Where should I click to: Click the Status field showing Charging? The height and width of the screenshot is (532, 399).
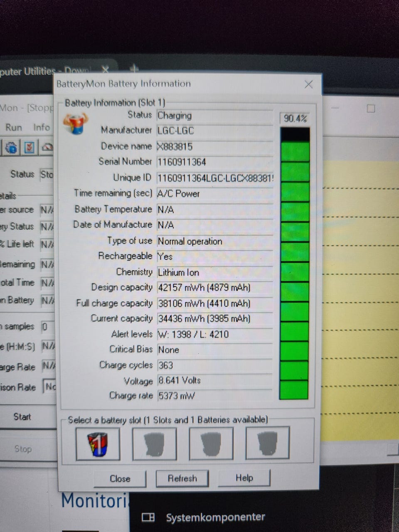coord(214,116)
